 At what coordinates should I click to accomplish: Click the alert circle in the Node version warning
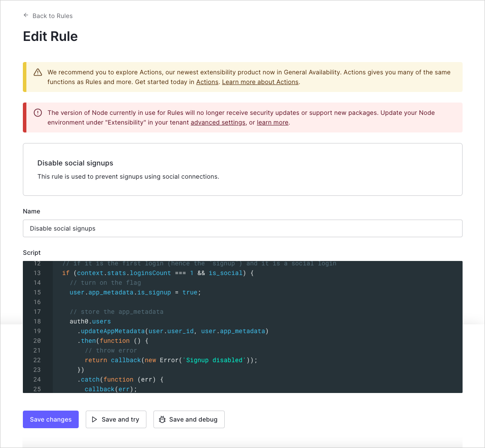point(37,113)
